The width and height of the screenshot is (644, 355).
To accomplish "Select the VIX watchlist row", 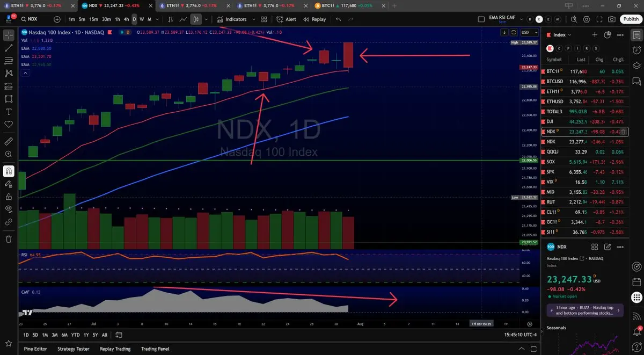I will pos(586,182).
